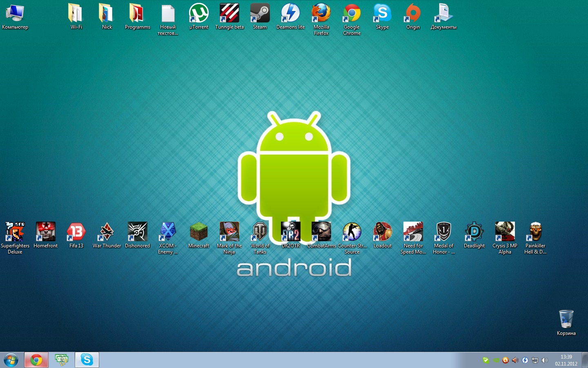Screen dimensions: 588x368
Task: Select the Dishonored game shortcut
Action: point(138,236)
